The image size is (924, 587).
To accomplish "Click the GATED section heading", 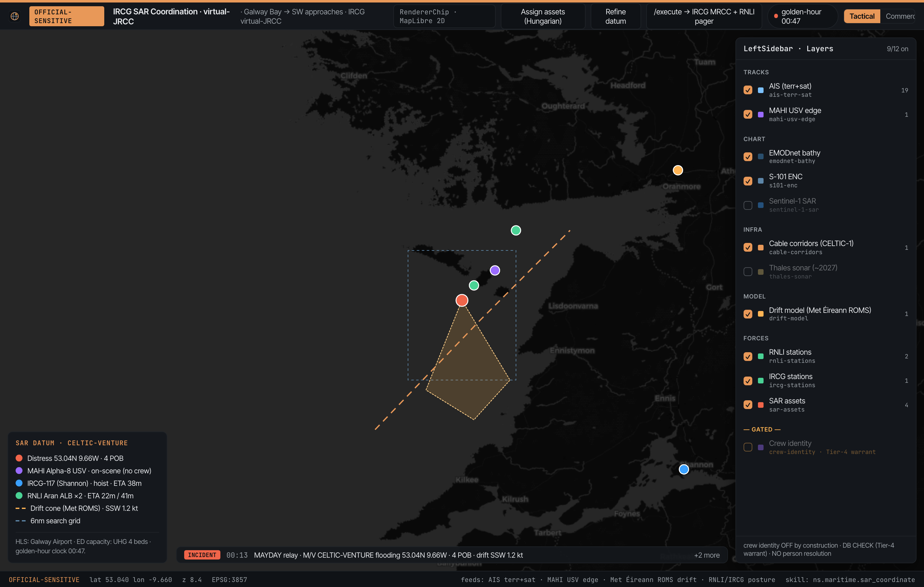I will pos(761,429).
